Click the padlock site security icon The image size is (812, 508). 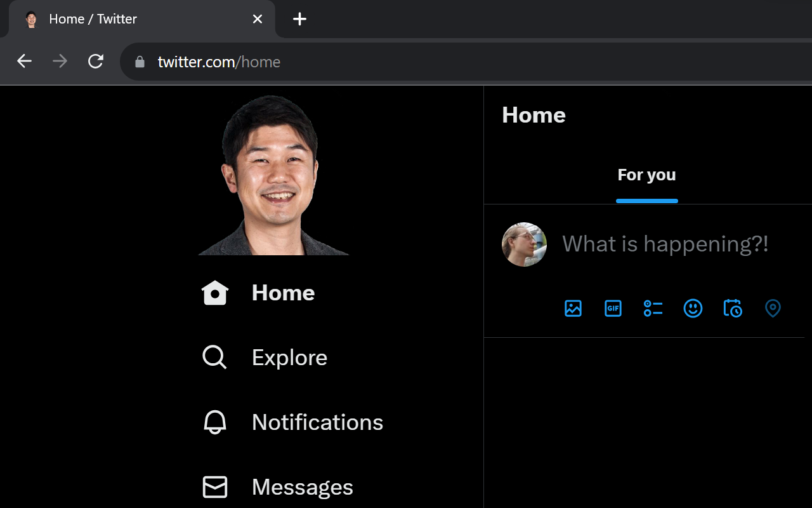tap(139, 62)
